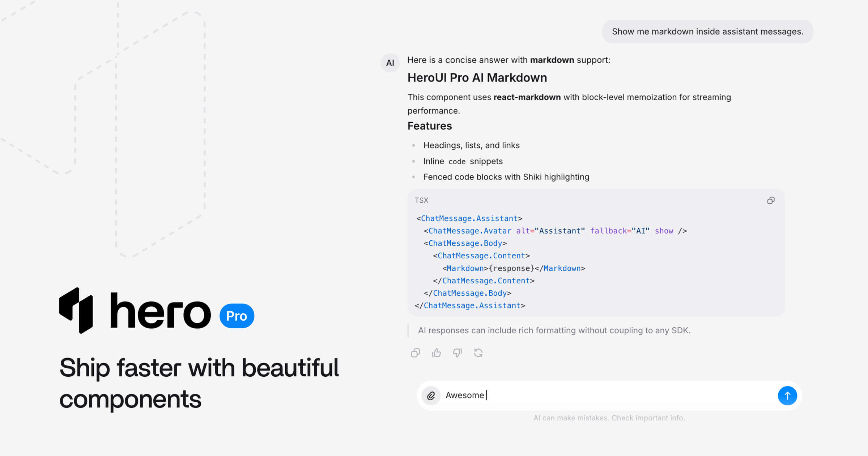This screenshot has height=456, width=868.
Task: Click the Ship faster tagline
Action: click(x=199, y=383)
